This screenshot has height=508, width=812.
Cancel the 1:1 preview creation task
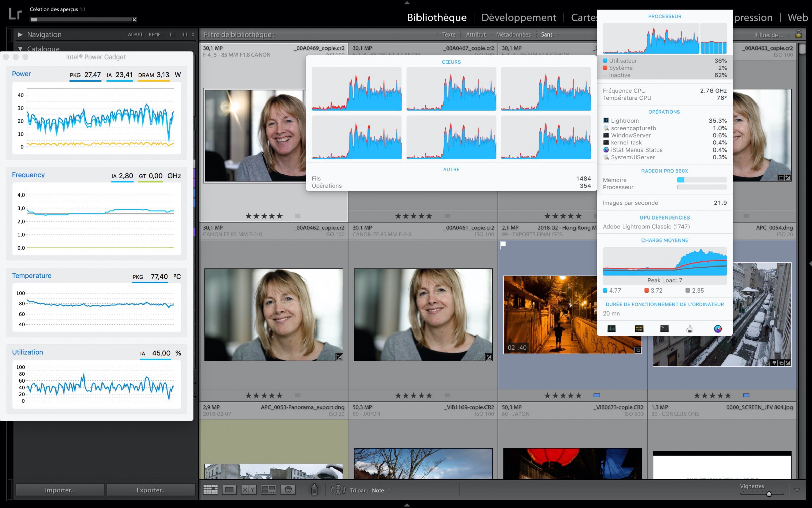point(134,20)
